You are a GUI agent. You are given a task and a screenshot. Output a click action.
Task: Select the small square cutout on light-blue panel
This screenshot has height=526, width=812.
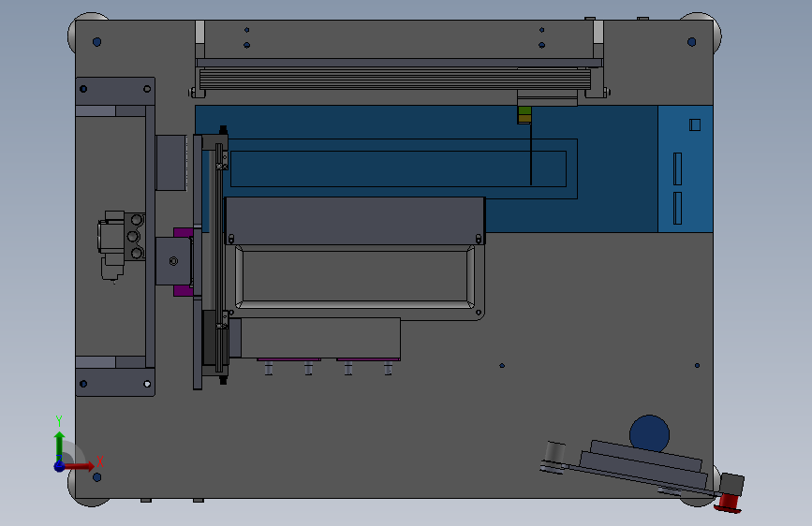695,124
